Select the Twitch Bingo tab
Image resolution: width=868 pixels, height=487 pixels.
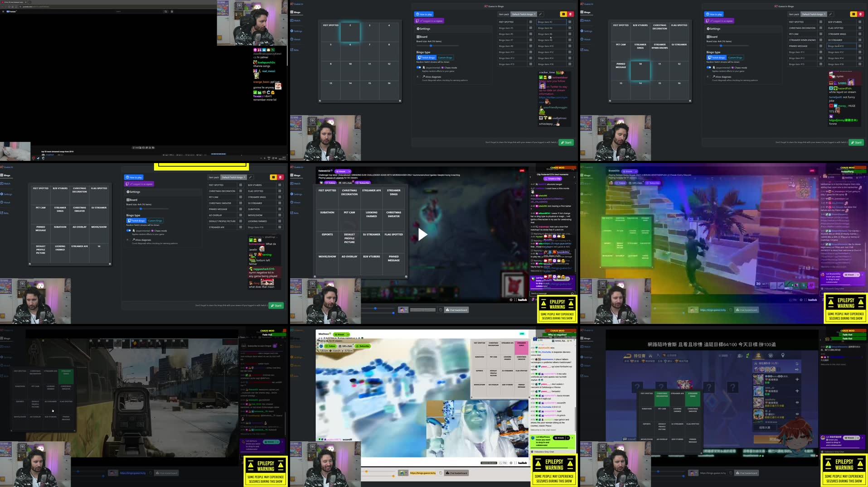[427, 58]
